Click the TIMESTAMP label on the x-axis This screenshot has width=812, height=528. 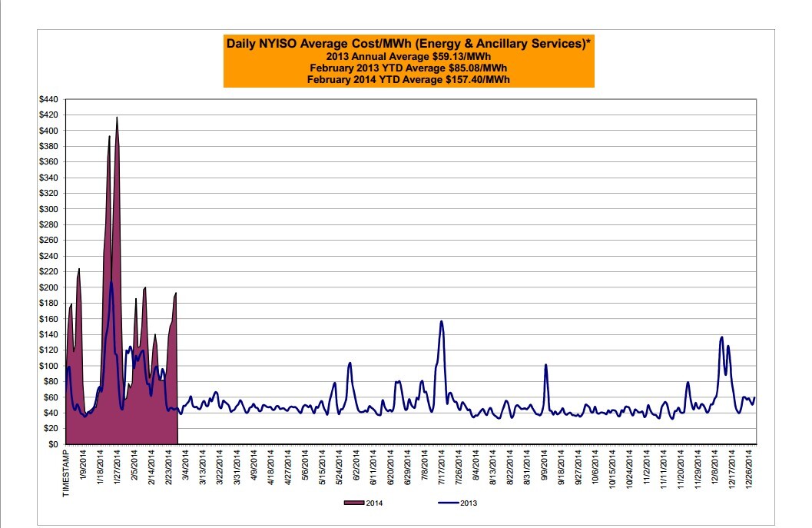[67, 472]
